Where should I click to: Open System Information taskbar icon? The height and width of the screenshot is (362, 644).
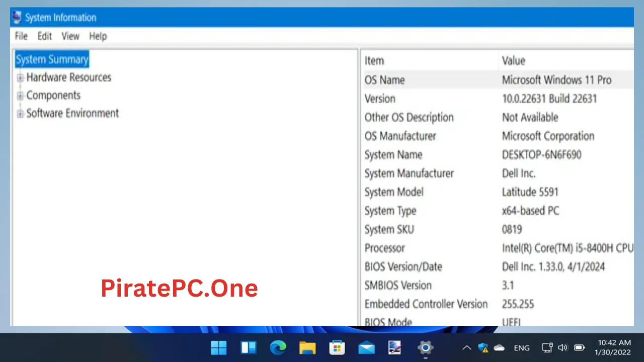click(x=395, y=347)
